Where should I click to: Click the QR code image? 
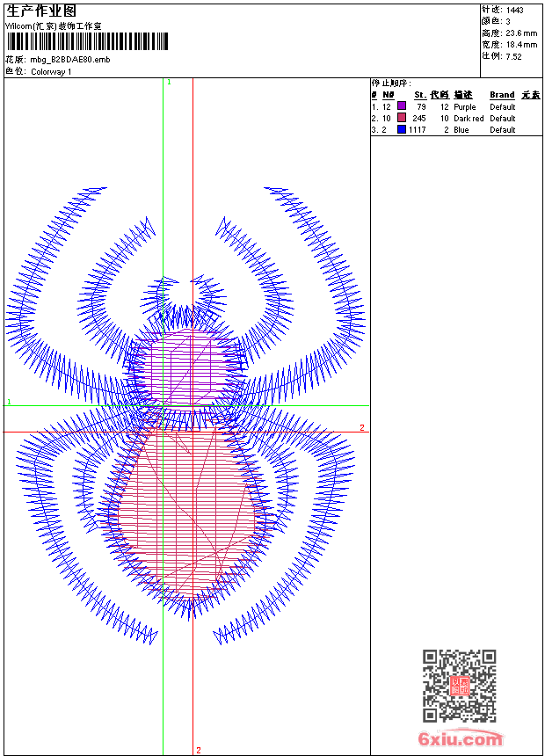(459, 686)
